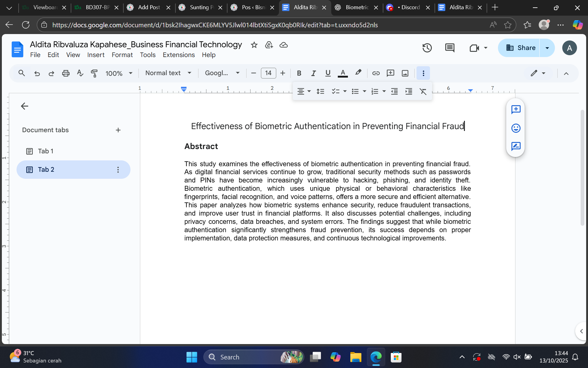The image size is (588, 368).
Task: Click the paint format roller icon
Action: (94, 73)
